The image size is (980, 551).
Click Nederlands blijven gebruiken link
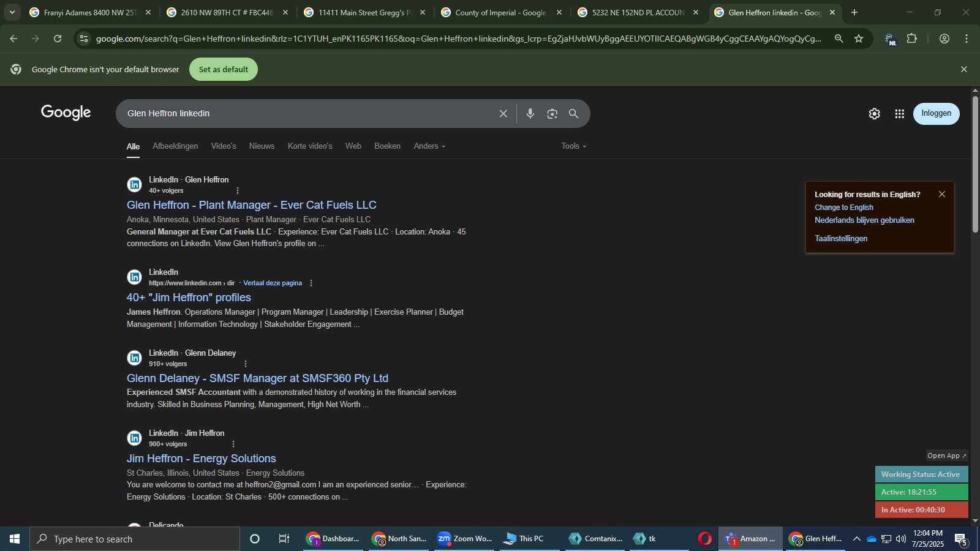tap(864, 220)
